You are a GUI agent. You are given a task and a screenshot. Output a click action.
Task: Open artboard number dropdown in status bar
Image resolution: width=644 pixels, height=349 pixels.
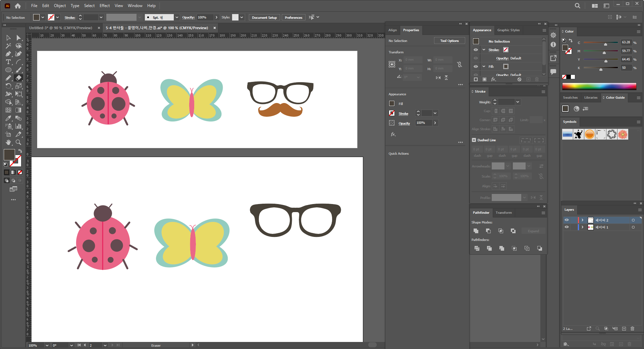105,345
